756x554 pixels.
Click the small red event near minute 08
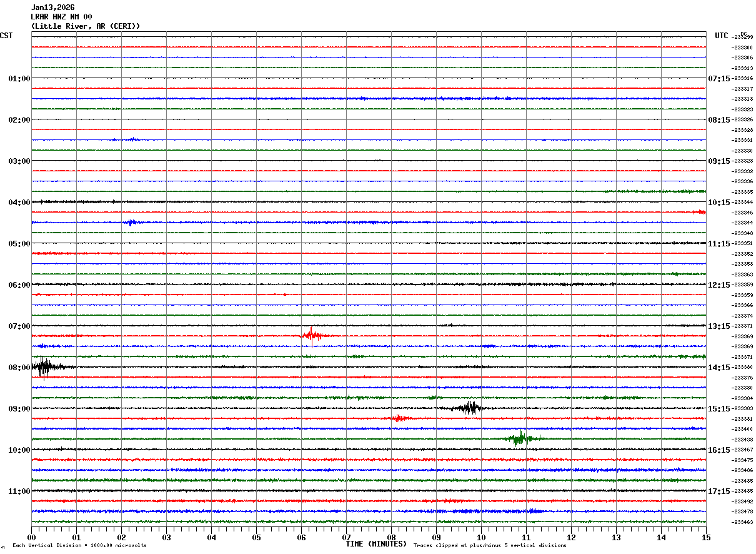[x=399, y=418]
